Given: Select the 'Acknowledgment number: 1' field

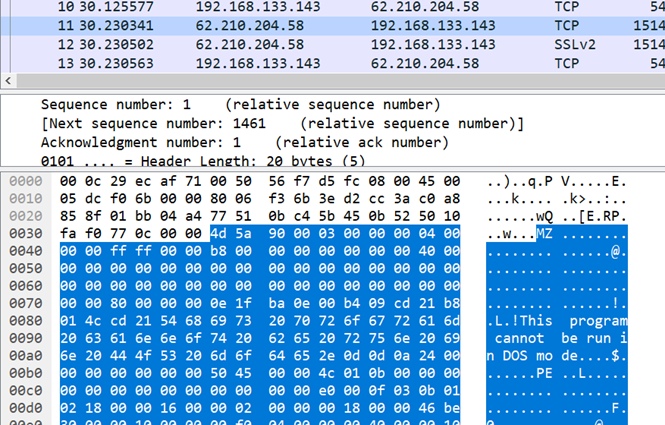Looking at the screenshot, I should pyautogui.click(x=152, y=142).
